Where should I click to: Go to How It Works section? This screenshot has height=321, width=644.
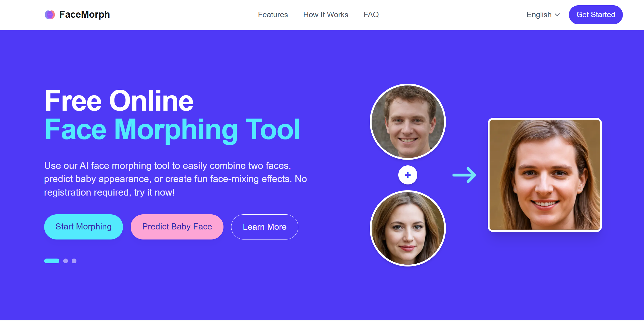[x=326, y=15]
